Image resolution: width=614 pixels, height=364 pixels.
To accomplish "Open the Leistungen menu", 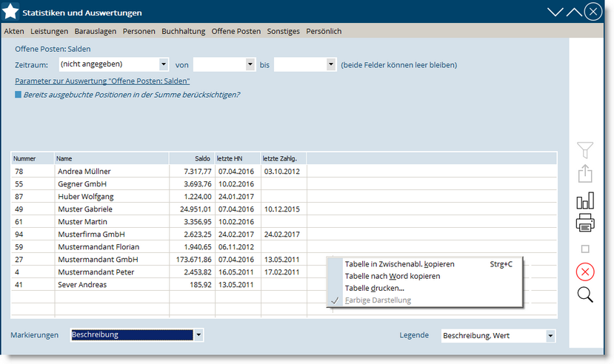I will (x=50, y=31).
